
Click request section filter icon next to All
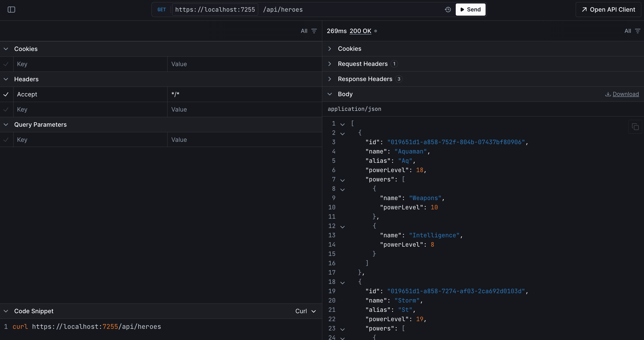[314, 31]
